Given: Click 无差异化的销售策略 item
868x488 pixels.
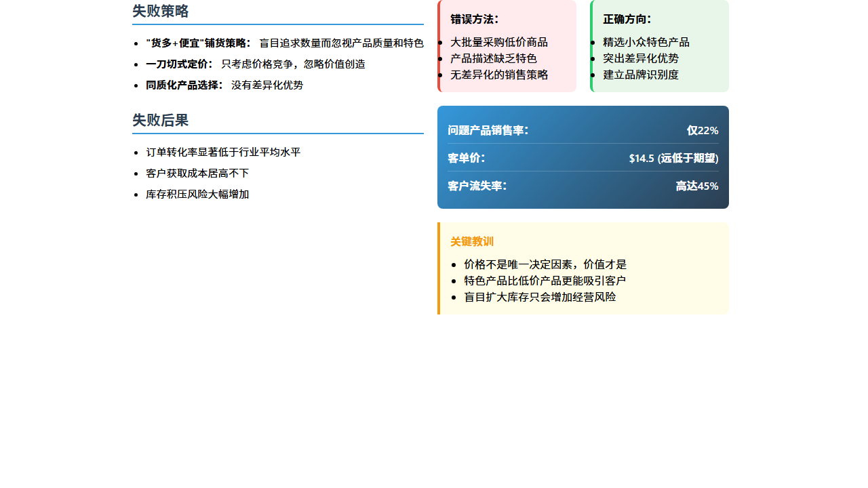Looking at the screenshot, I should click(x=499, y=75).
